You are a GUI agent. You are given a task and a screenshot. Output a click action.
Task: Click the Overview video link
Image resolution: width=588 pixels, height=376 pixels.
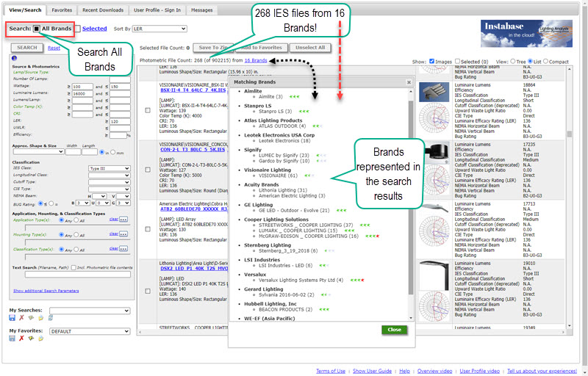click(435, 371)
